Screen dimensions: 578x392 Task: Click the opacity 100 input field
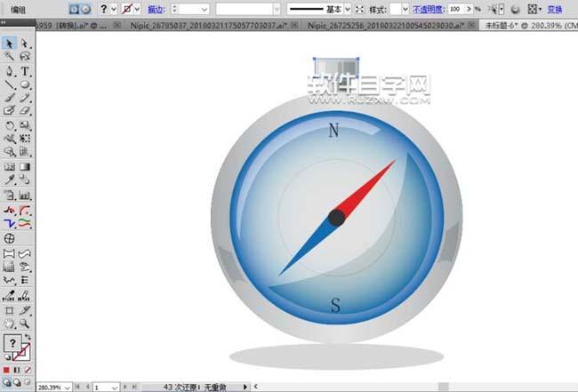(x=457, y=9)
